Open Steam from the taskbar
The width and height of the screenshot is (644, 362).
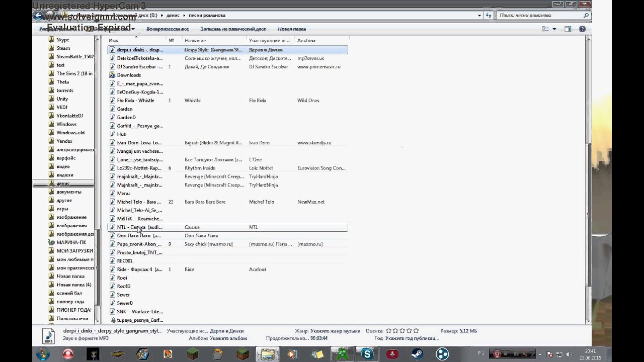click(x=417, y=354)
